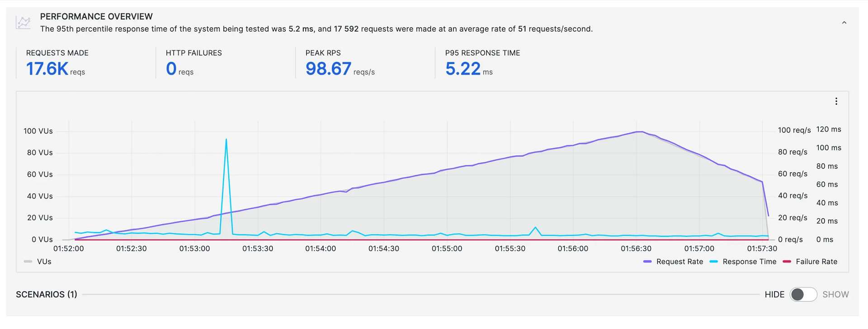
Task: Click the Performance Overview title
Action: tap(96, 17)
